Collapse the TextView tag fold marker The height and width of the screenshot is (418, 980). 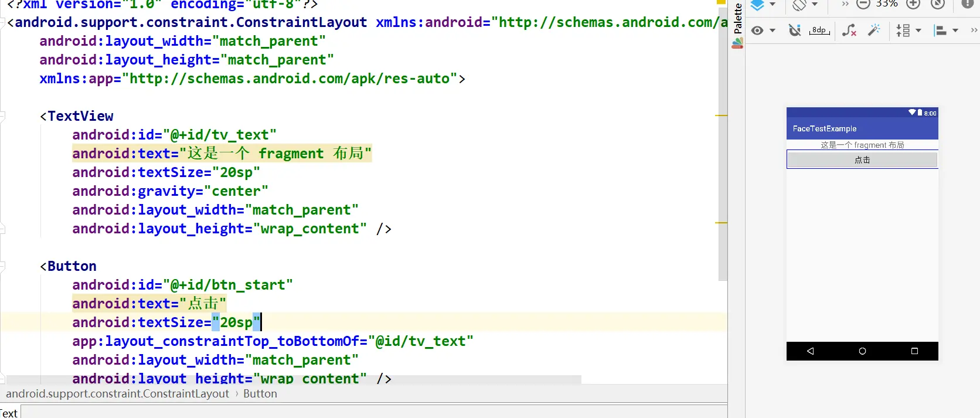tap(2, 116)
